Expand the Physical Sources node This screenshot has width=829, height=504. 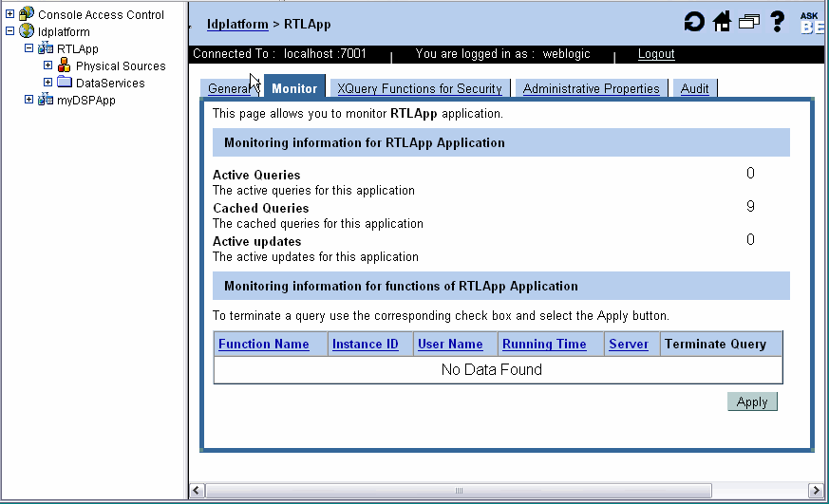pos(48,65)
